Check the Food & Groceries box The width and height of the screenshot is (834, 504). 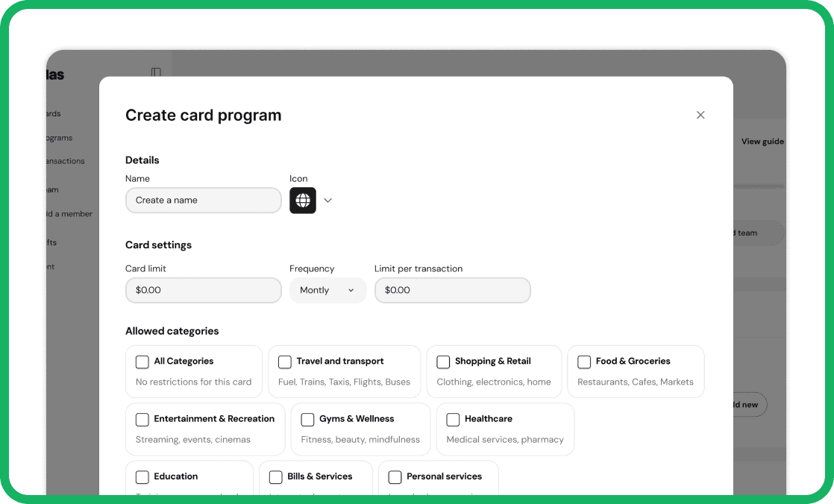(x=584, y=362)
